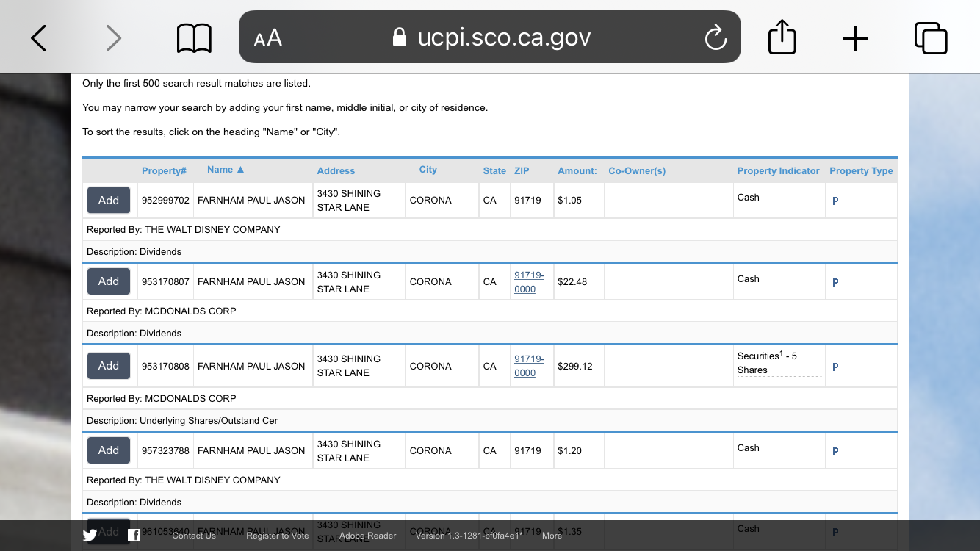Click Amount: column heading

point(577,170)
